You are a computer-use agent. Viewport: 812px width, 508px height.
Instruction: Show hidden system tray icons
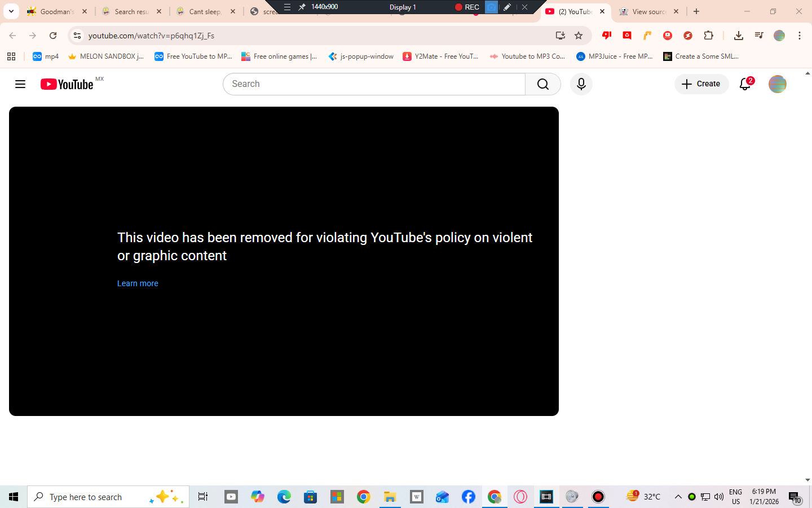678,497
